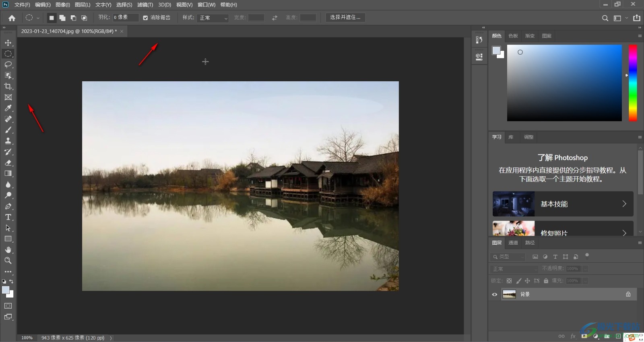
Task: Select the Crop tool
Action: (x=8, y=86)
